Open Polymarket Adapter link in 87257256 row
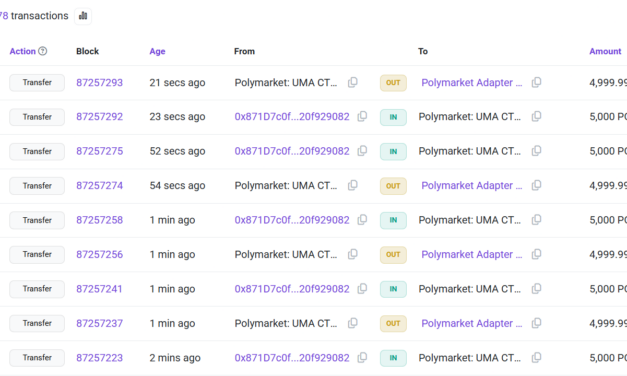This screenshot has height=376, width=627. tap(471, 254)
